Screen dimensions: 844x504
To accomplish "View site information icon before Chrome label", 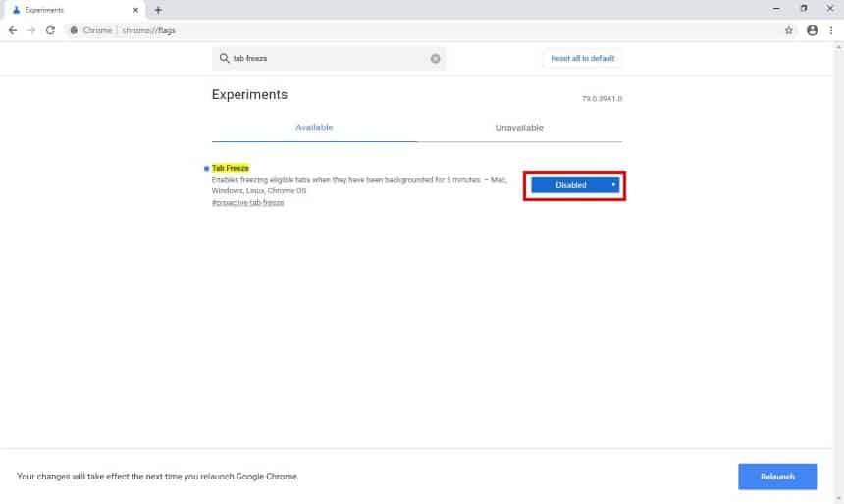I will click(x=74, y=30).
